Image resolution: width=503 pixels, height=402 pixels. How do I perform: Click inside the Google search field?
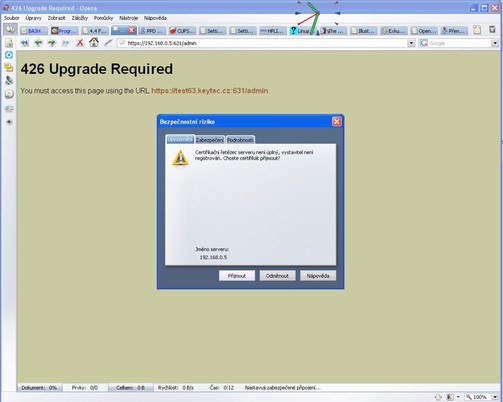[455, 43]
